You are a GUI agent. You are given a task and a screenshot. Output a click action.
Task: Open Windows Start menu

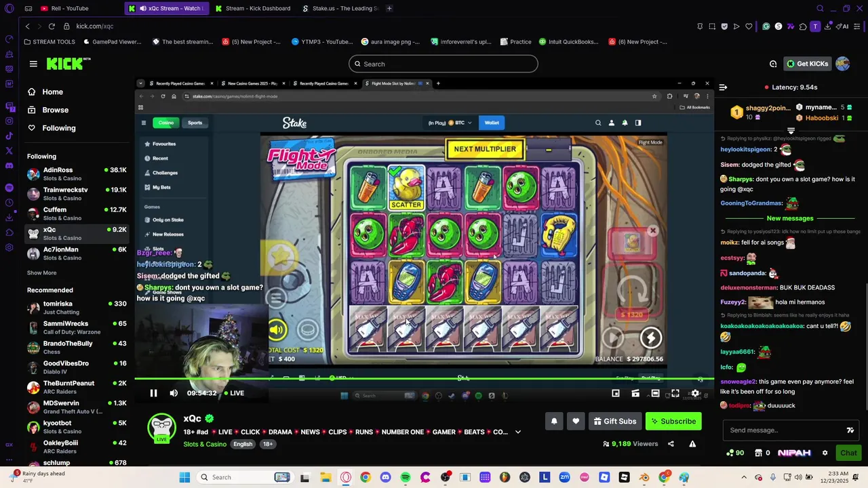tap(184, 477)
